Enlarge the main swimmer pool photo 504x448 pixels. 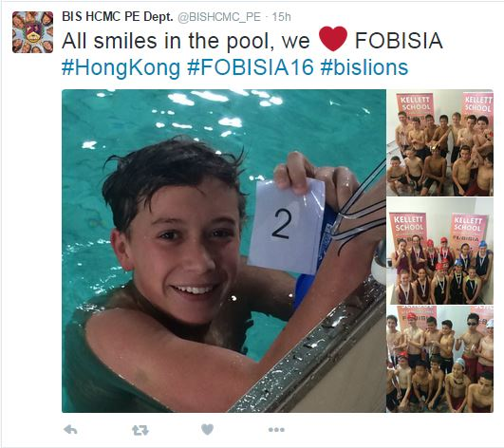coord(224,251)
